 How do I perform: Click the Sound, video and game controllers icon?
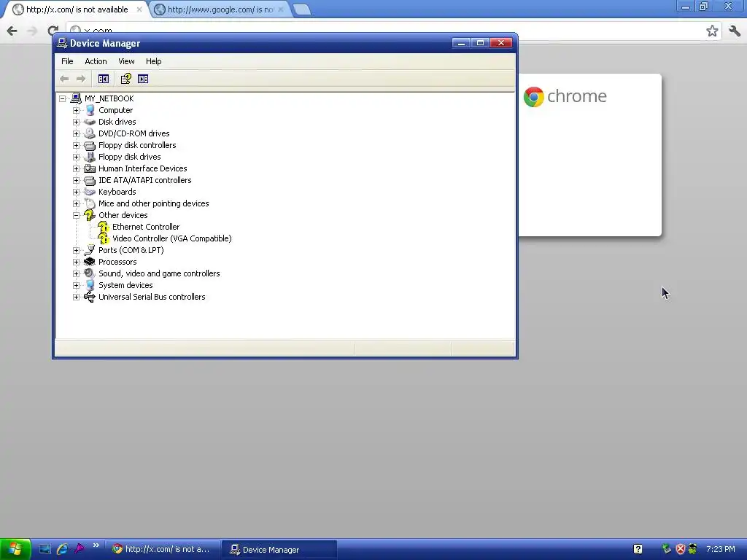90,274
